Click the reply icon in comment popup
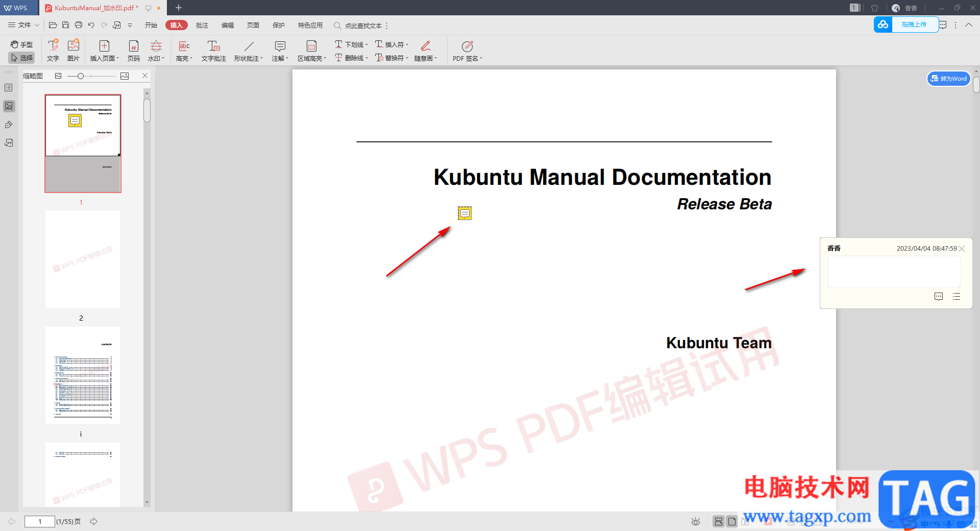The height and width of the screenshot is (531, 980). (939, 297)
